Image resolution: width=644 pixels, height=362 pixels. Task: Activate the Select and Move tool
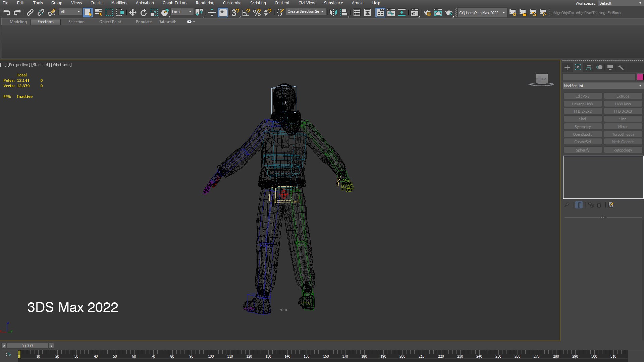click(133, 13)
